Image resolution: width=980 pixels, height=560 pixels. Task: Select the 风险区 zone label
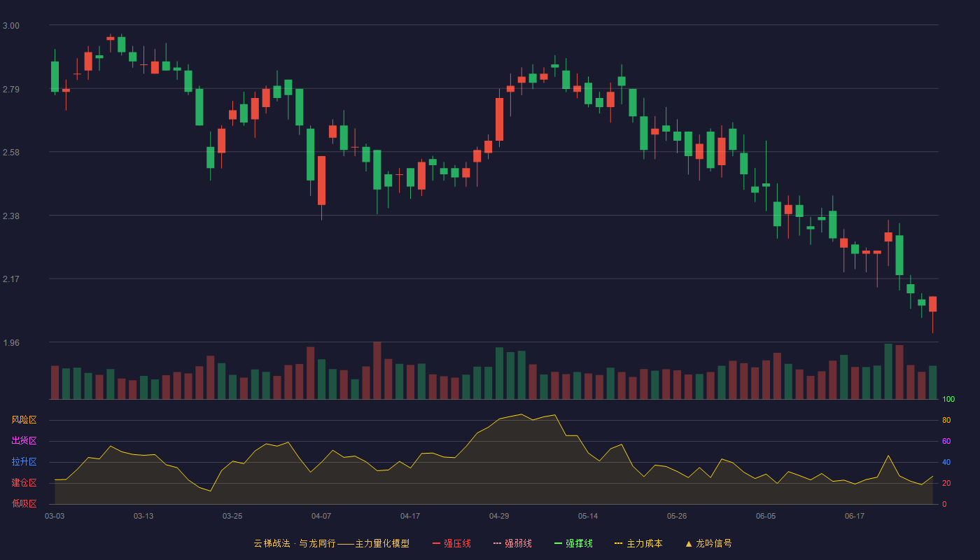[24, 420]
